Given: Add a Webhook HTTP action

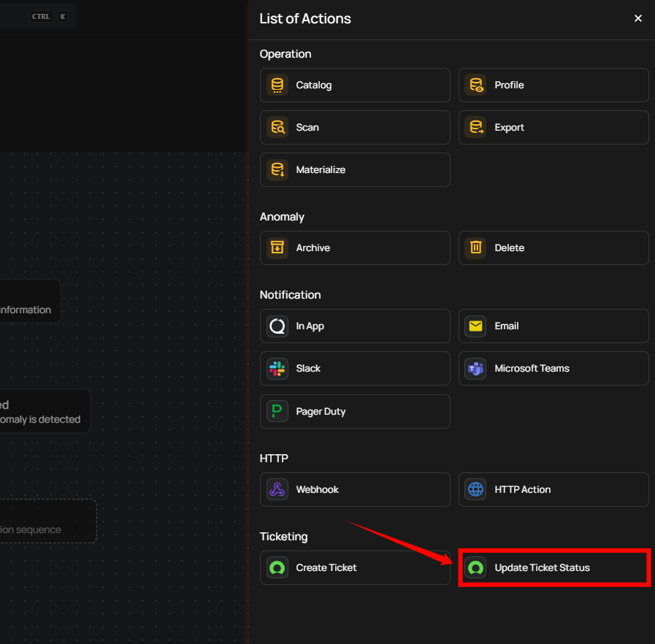Looking at the screenshot, I should [x=355, y=490].
